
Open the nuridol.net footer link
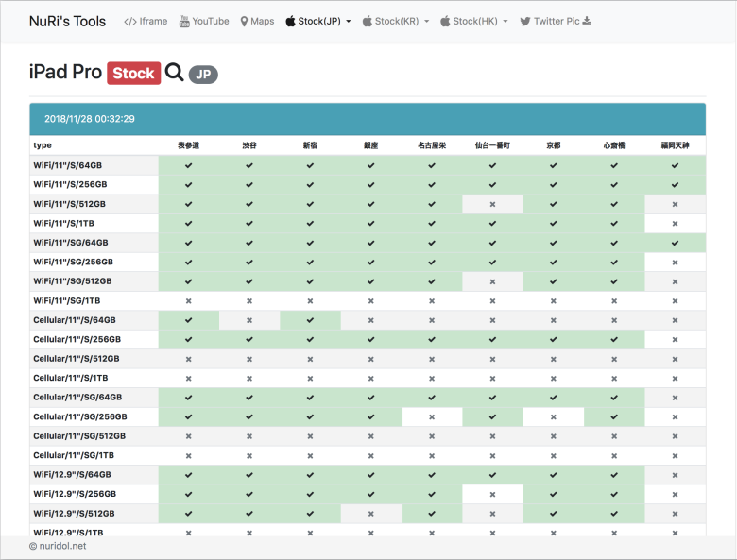pos(62,546)
